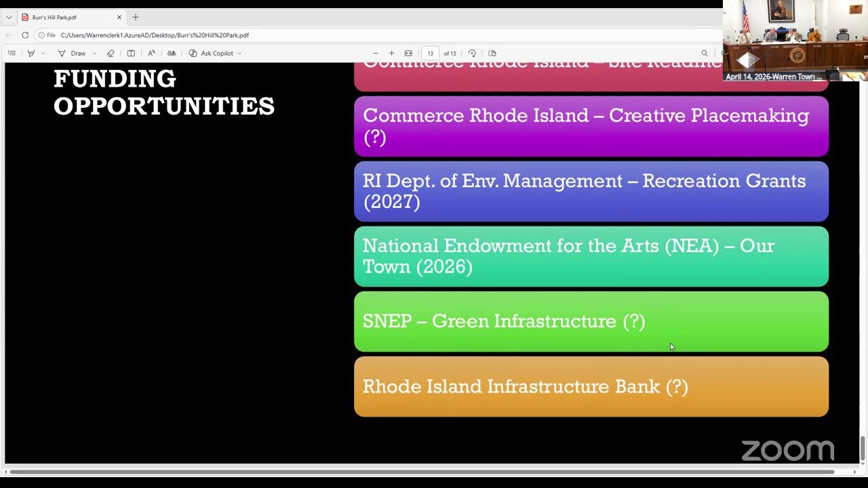Click the National Endowment for the Arts box
Image resolution: width=868 pixels, height=488 pixels.
(591, 256)
